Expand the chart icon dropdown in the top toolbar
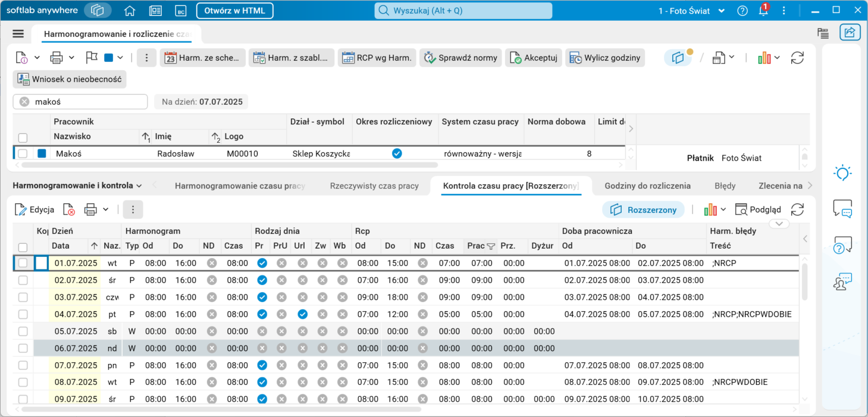Screen dimensions: 868x417 (777, 58)
